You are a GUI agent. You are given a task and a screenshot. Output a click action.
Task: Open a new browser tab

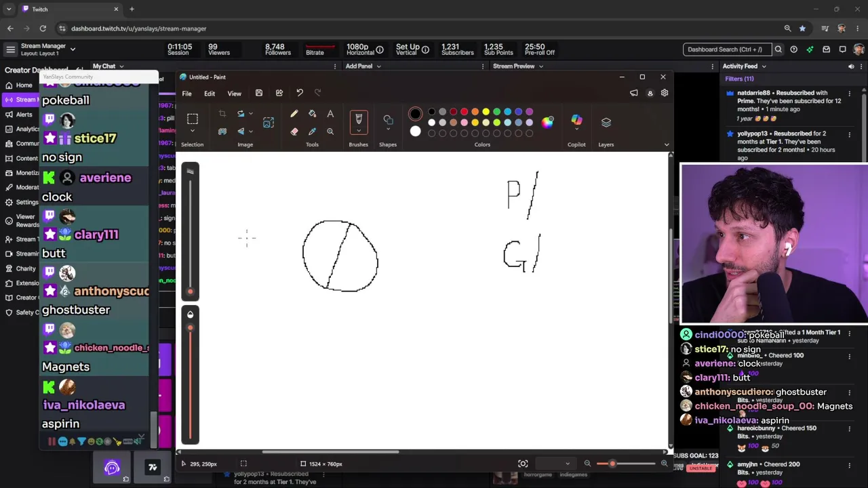click(x=132, y=9)
